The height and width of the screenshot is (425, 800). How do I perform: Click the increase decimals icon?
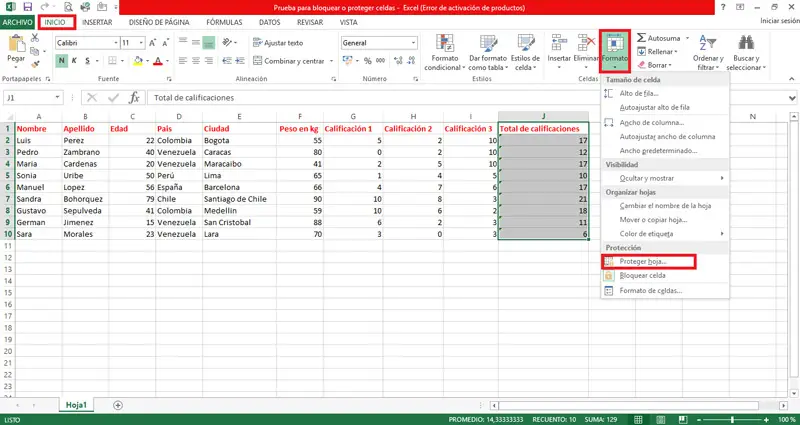click(398, 61)
